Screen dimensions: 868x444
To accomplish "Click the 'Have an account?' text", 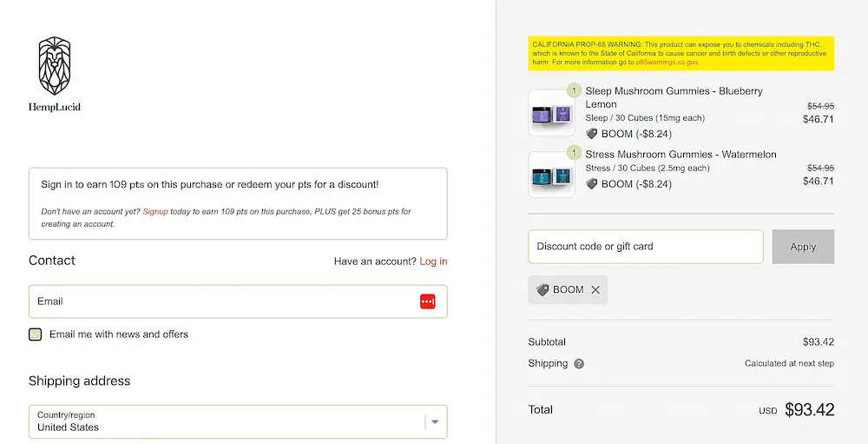I will 375,262.
